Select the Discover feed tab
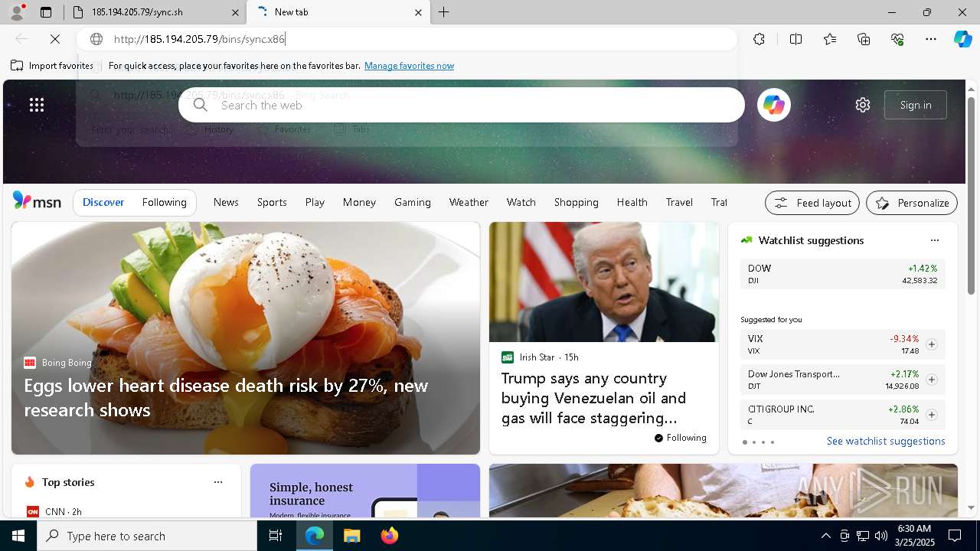 point(103,202)
